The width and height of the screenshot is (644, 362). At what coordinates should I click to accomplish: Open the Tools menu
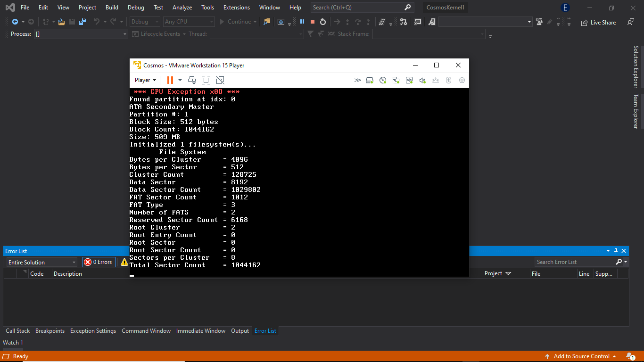(x=207, y=8)
